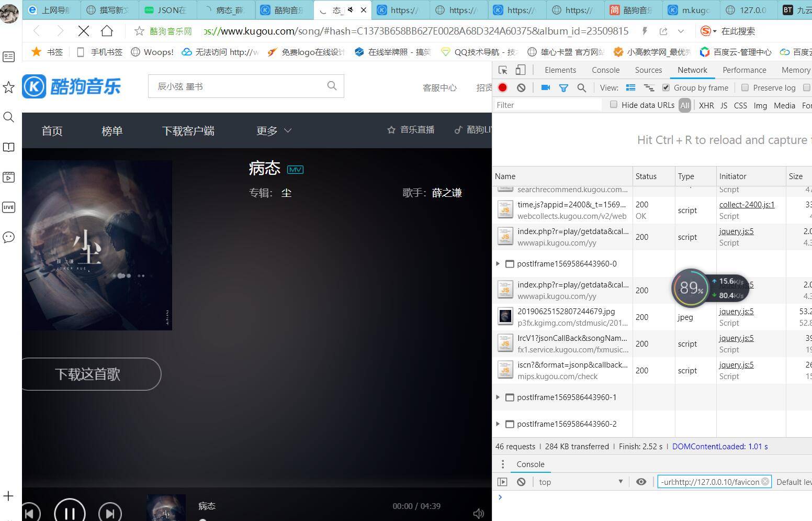The height and width of the screenshot is (521, 812).
Task: Open the console context top dropdown
Action: point(581,482)
